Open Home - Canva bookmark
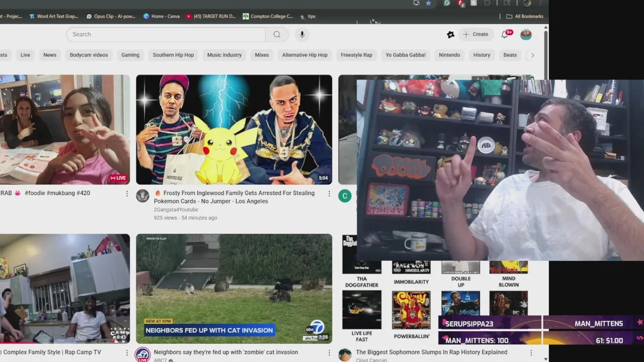Viewport: 644px width, 362px height. pyautogui.click(x=162, y=16)
